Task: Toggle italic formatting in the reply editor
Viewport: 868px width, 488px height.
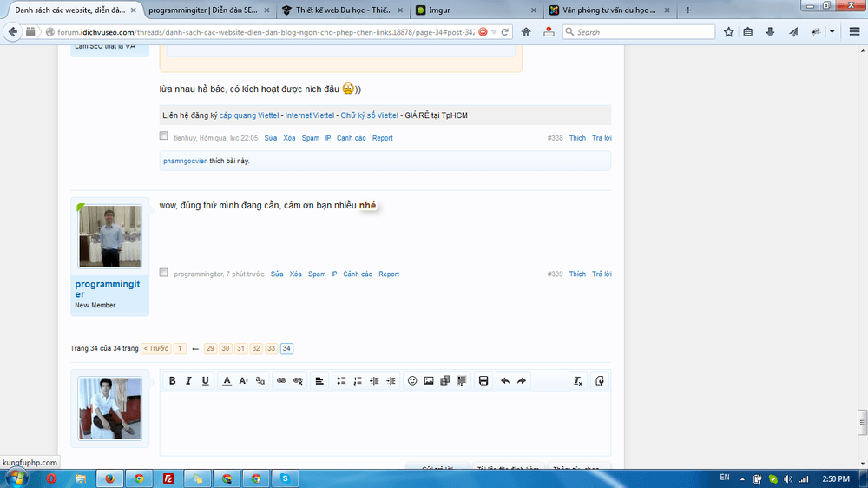Action: pyautogui.click(x=188, y=380)
